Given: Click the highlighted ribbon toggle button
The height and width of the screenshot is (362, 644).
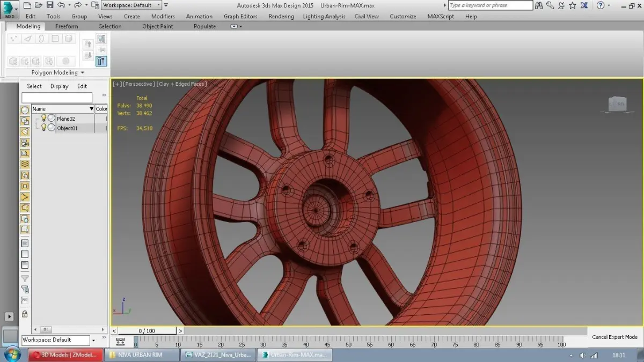Looking at the screenshot, I should pos(101,61).
